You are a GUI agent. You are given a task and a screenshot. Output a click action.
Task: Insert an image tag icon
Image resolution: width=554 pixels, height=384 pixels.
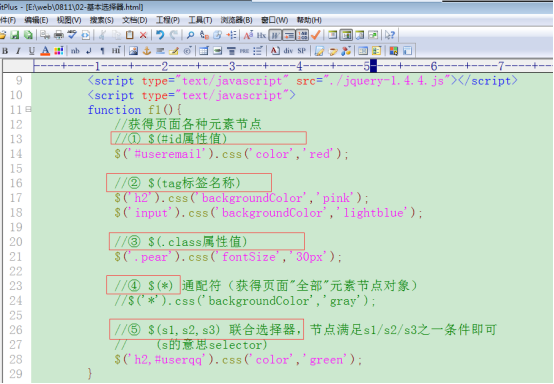(x=133, y=51)
